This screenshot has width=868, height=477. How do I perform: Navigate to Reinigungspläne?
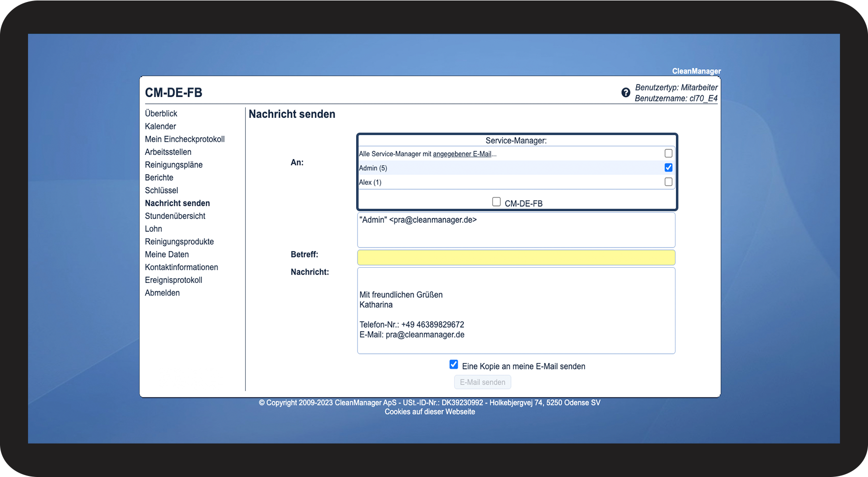pos(173,165)
